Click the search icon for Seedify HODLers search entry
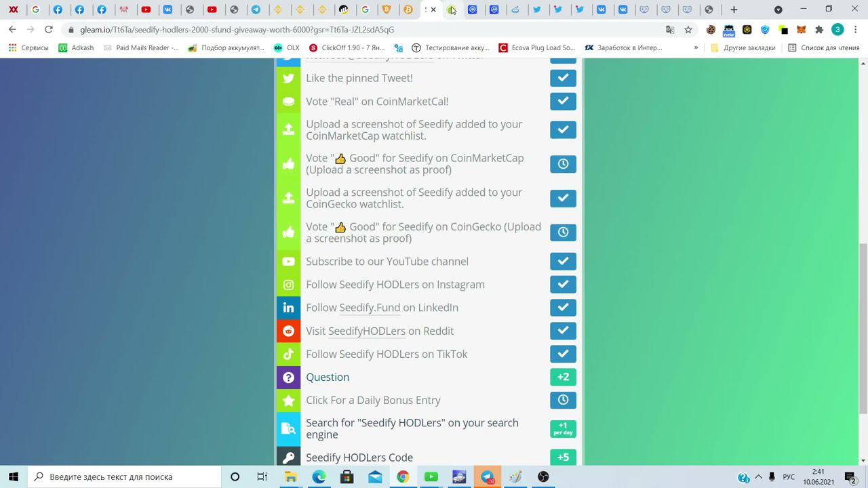 coord(288,428)
